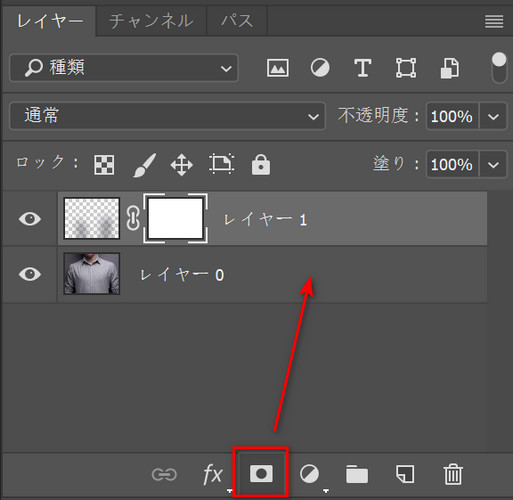
Task: Filter layers by adjustment layer icon
Action: pyautogui.click(x=320, y=68)
